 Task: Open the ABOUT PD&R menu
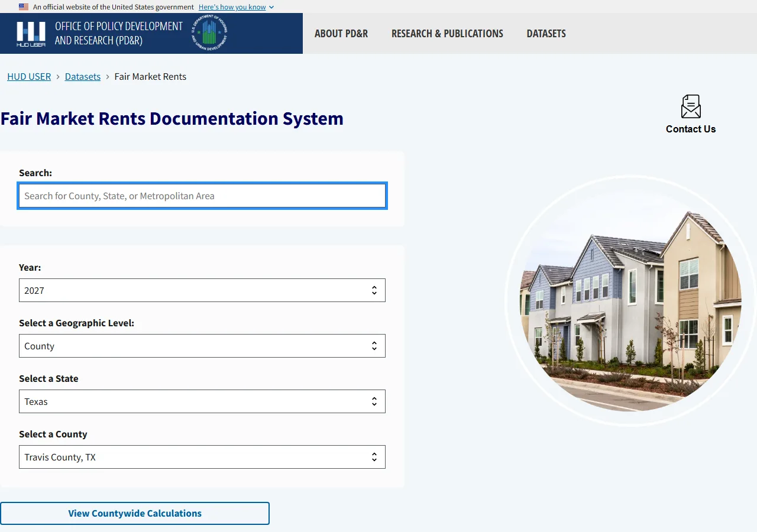(x=341, y=34)
